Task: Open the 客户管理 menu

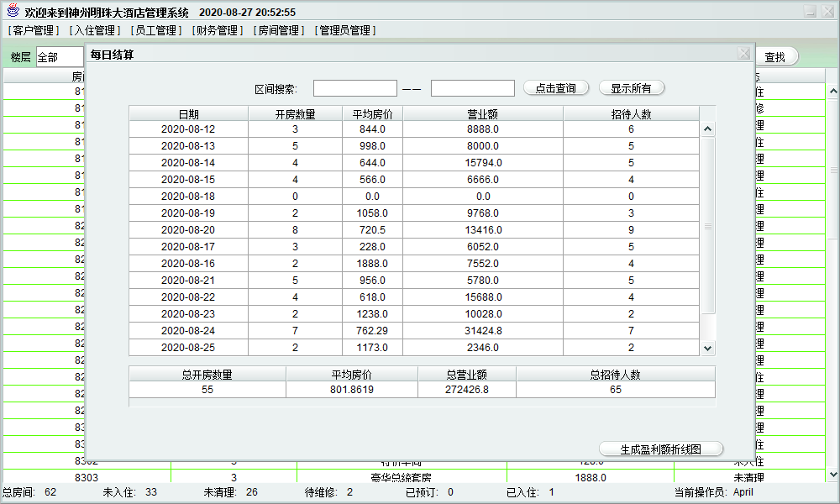Action: point(34,30)
